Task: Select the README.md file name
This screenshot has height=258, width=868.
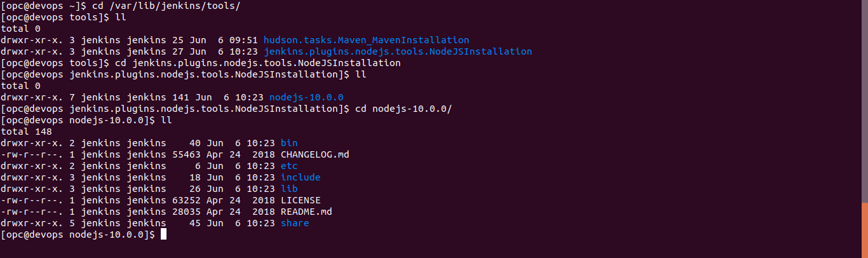Action: pyautogui.click(x=306, y=212)
